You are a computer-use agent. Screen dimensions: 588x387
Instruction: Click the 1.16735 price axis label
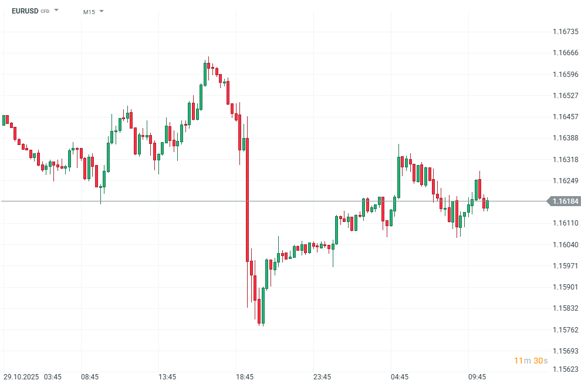click(x=566, y=32)
